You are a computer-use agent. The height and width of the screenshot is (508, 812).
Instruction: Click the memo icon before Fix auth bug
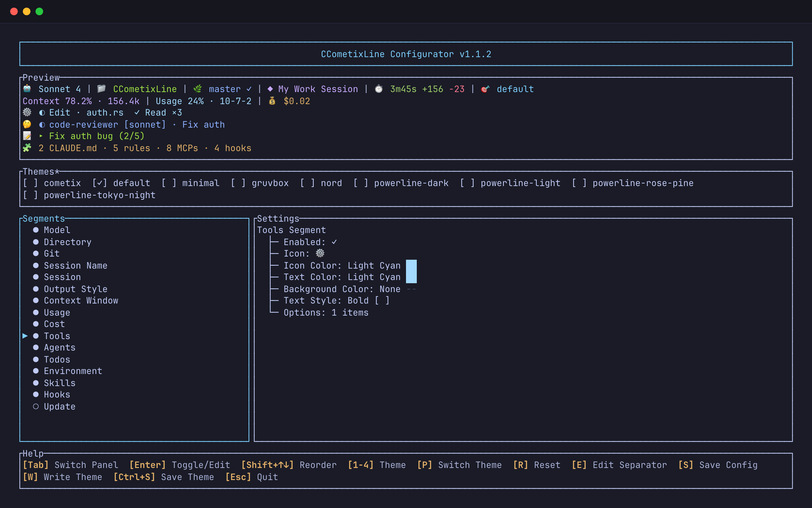27,136
